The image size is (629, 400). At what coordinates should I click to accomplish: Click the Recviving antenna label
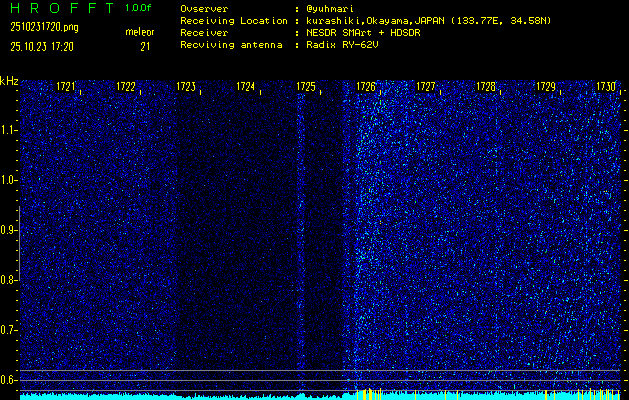point(231,45)
